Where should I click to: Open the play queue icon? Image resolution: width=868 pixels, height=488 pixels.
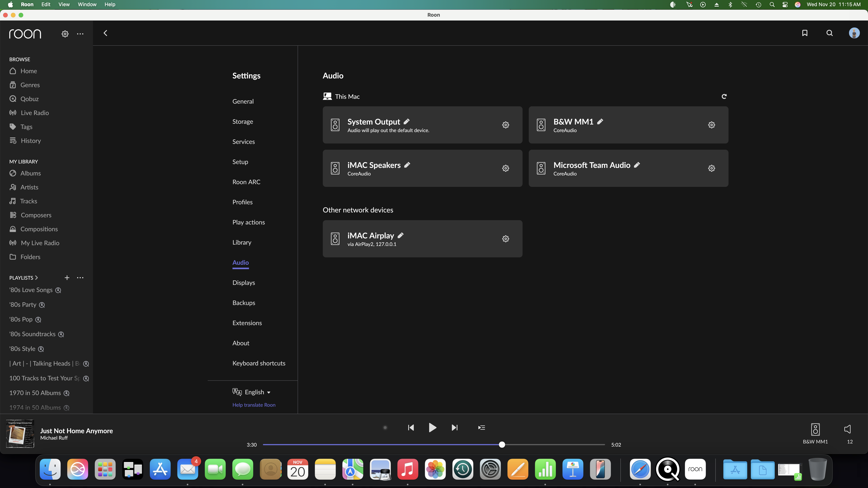tap(481, 427)
